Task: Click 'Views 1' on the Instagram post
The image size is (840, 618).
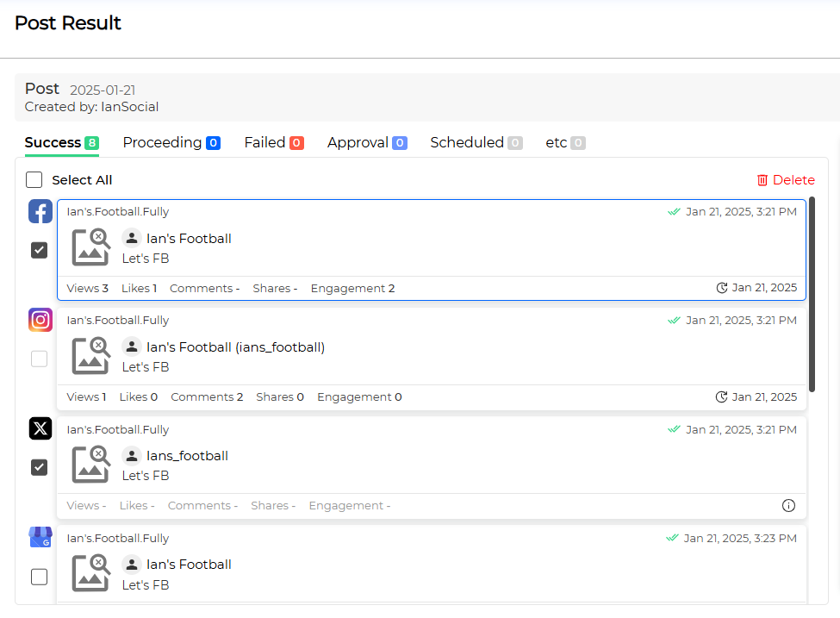Action: [x=86, y=397]
